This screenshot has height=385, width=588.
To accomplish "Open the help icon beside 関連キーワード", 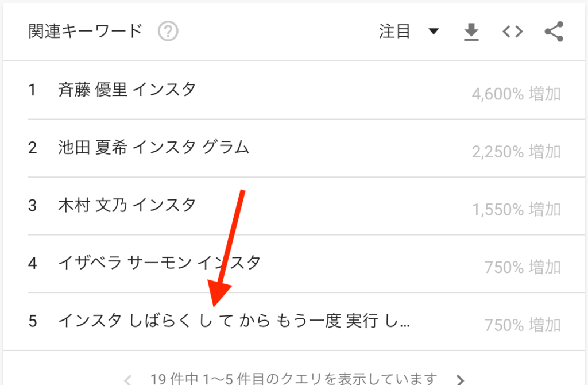I will click(168, 31).
